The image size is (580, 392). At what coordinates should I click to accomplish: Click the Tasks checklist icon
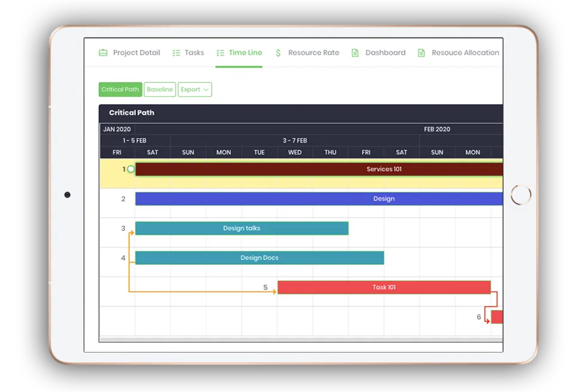[176, 53]
